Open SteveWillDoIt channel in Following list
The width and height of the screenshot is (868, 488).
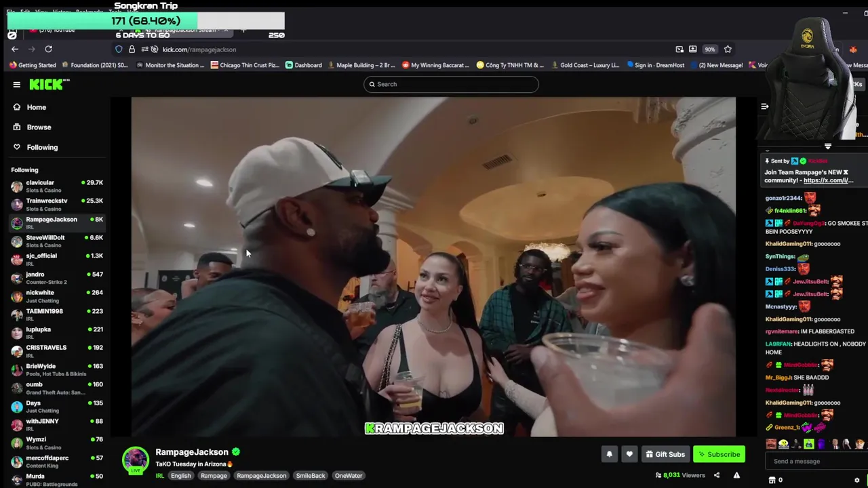point(57,241)
